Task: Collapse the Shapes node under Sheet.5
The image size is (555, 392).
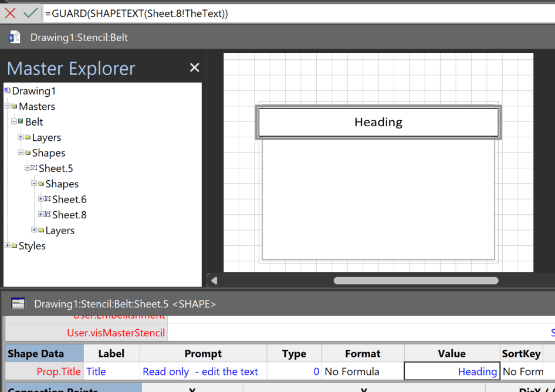Action: coord(33,183)
